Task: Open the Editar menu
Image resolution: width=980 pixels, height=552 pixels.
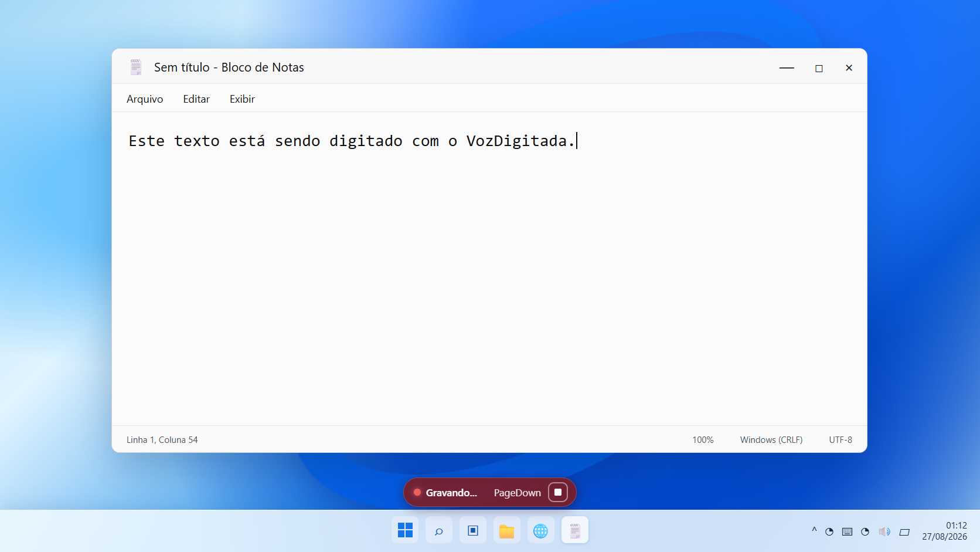Action: click(x=196, y=99)
